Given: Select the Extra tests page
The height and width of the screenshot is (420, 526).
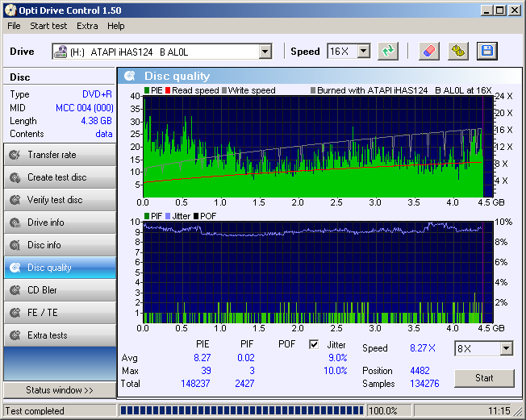Looking at the screenshot, I should point(60,335).
